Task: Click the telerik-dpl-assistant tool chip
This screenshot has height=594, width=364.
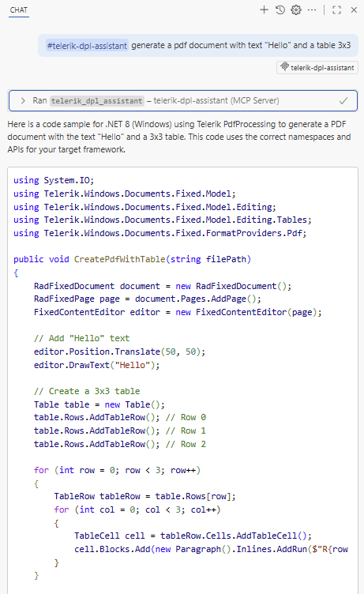Action: 317,67
